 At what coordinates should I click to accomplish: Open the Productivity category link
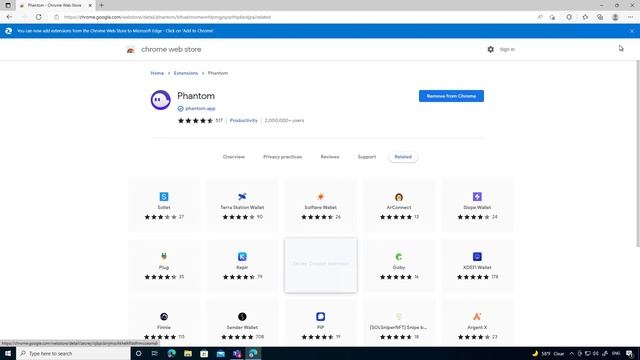[243, 120]
